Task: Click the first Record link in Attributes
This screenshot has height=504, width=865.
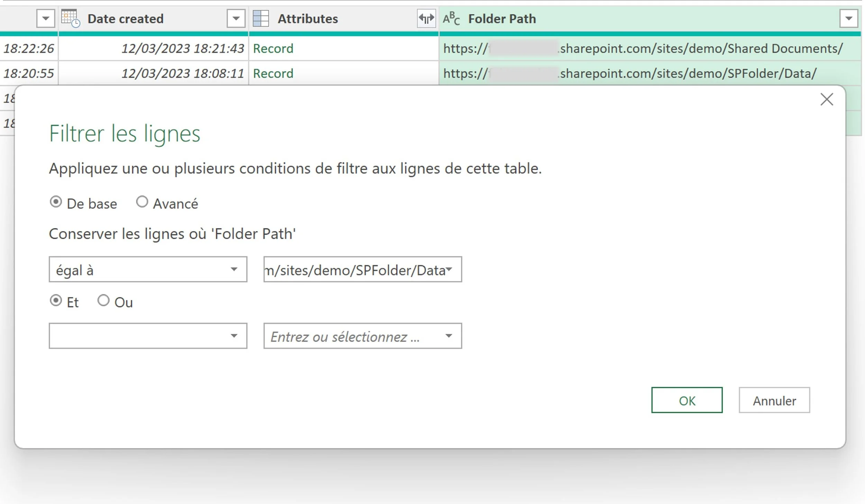Action: (x=273, y=49)
